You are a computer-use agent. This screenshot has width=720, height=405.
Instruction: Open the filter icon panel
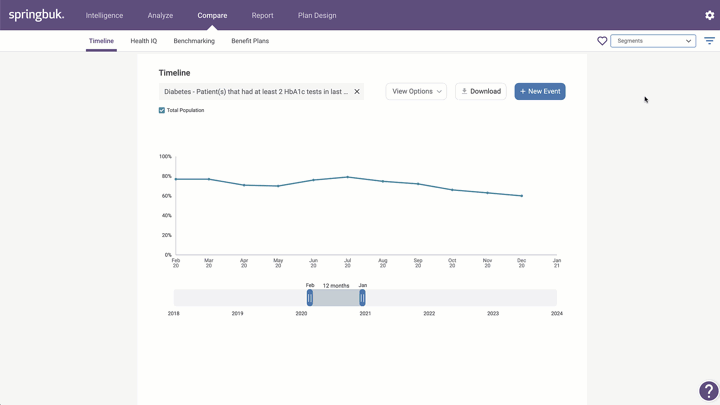(x=709, y=41)
